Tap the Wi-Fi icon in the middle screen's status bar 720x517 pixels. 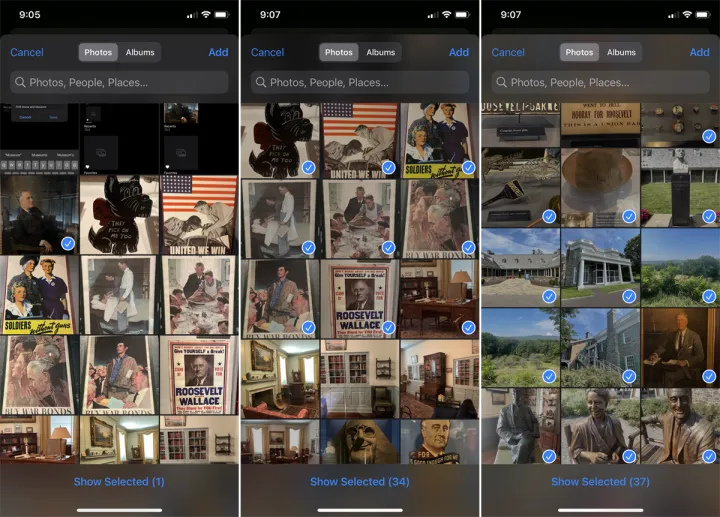click(x=447, y=15)
